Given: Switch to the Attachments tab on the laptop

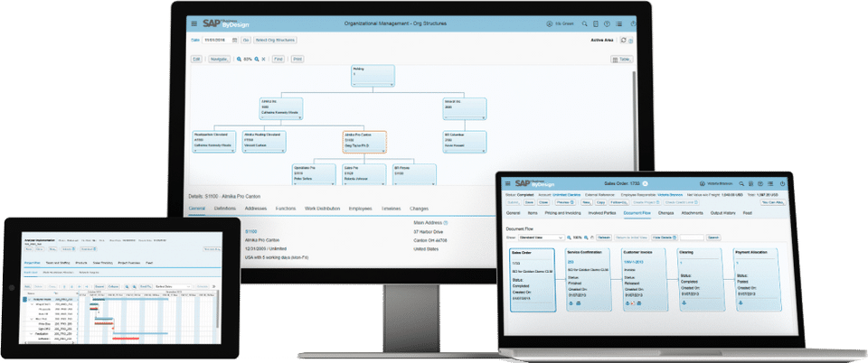Looking at the screenshot, I should pyautogui.click(x=692, y=213).
